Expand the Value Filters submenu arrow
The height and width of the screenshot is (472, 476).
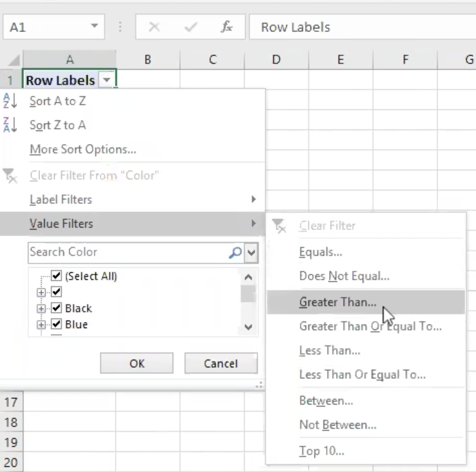click(253, 223)
